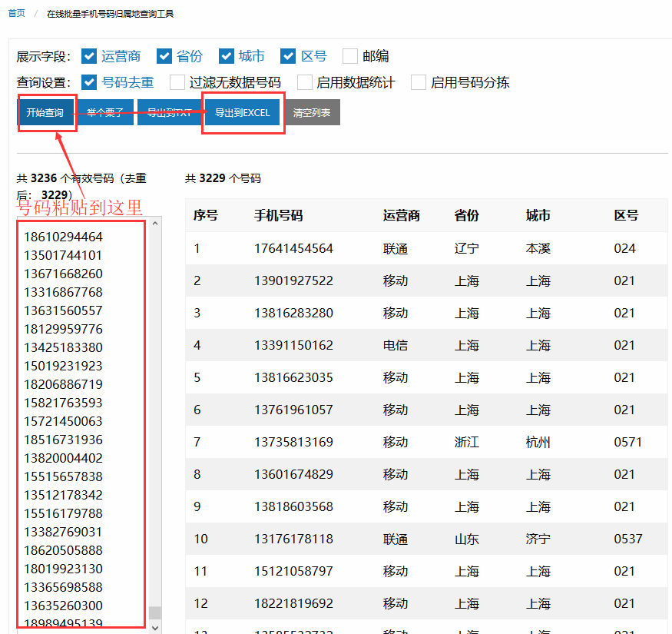The height and width of the screenshot is (634, 672).
Task: Click the 区号 column header
Action: (626, 215)
